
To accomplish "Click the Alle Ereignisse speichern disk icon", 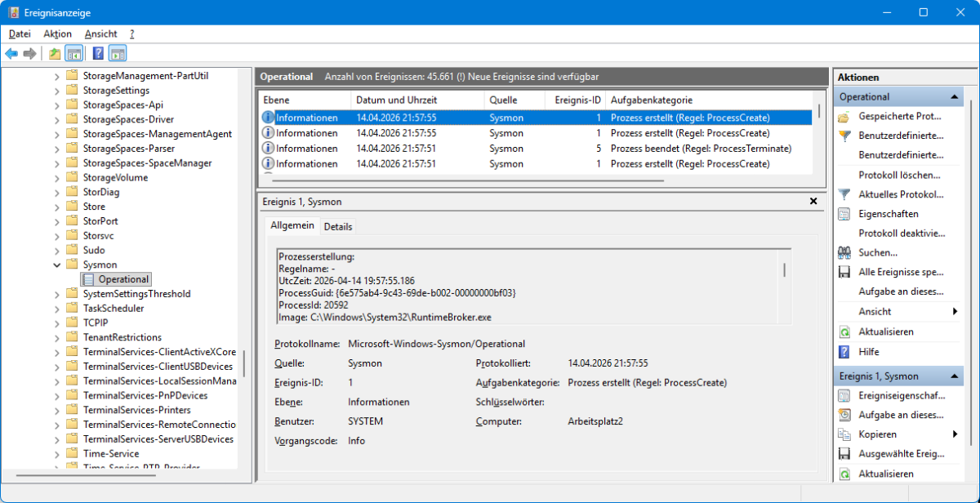I will tap(844, 272).
